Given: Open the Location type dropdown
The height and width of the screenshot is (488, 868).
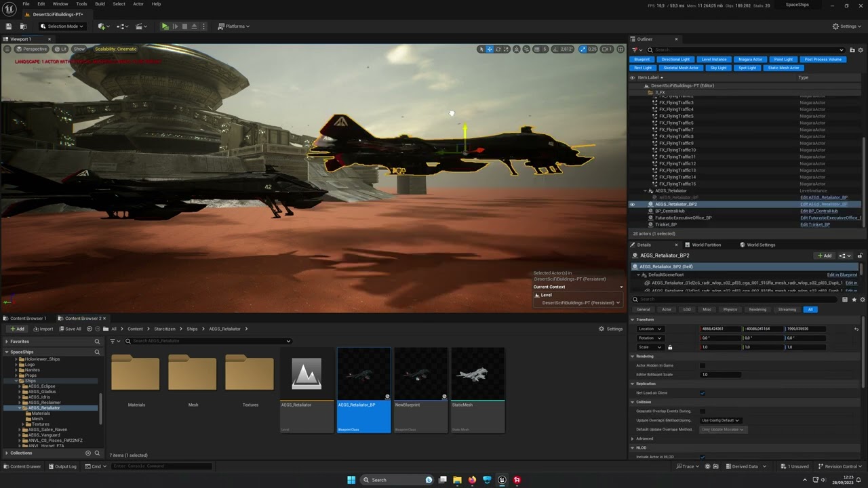Looking at the screenshot, I should coord(650,329).
